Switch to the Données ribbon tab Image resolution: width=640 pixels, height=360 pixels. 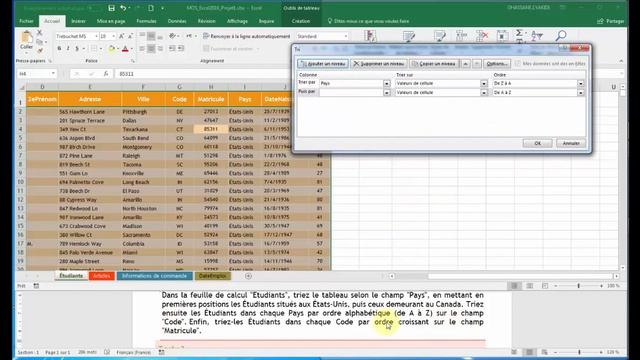[177, 21]
